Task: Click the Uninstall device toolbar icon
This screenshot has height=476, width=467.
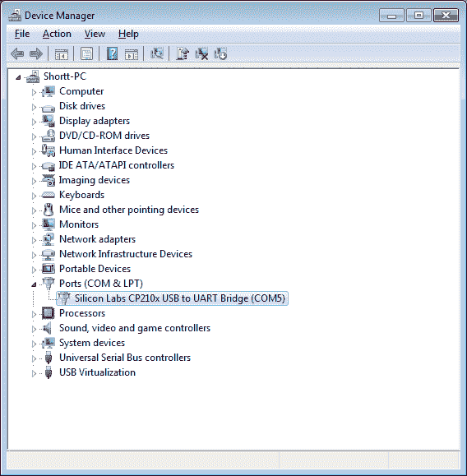Action: 201,54
